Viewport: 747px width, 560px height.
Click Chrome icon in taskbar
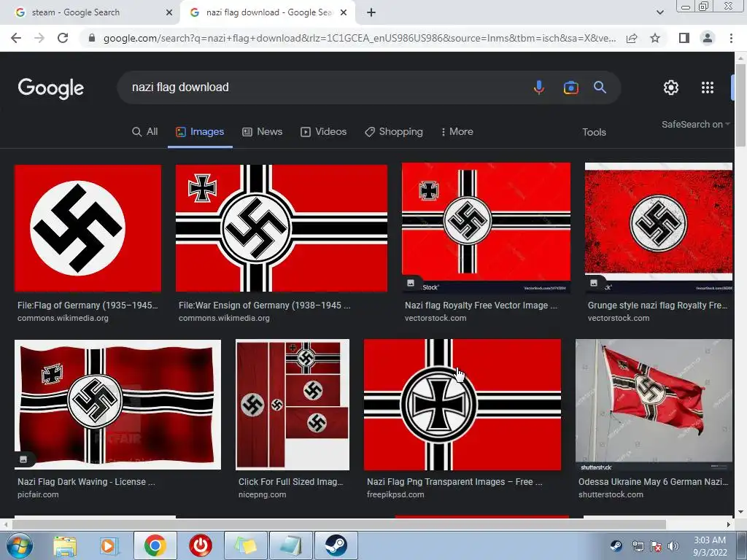(155, 545)
